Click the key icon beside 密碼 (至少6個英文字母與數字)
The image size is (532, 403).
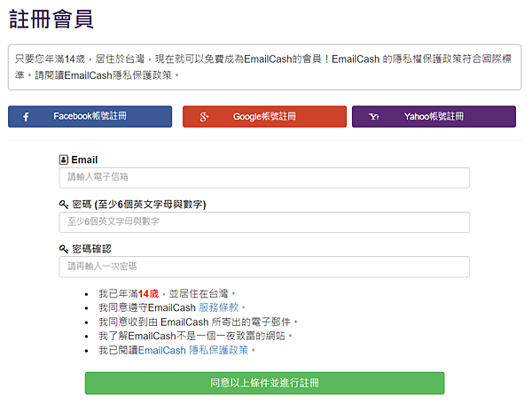(x=64, y=205)
